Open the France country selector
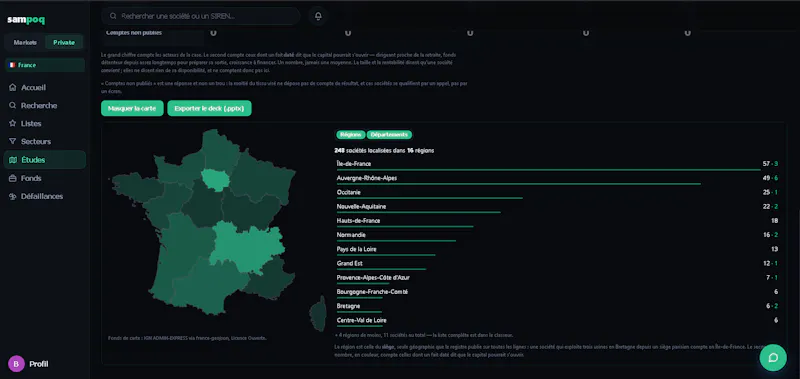 (x=45, y=65)
